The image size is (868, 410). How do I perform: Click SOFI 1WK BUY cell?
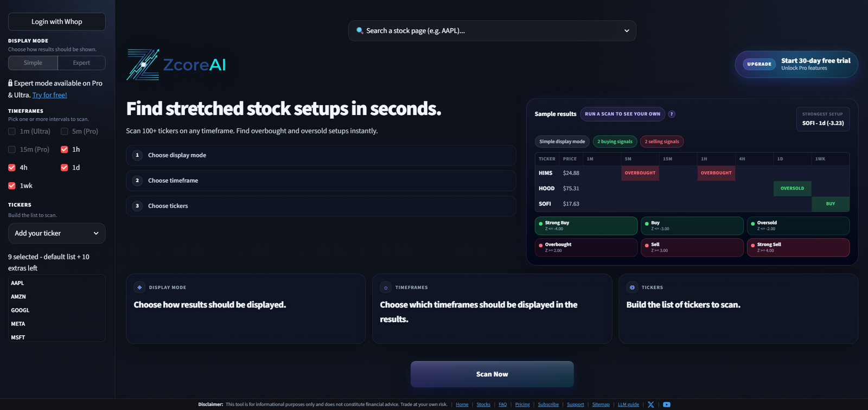831,204
